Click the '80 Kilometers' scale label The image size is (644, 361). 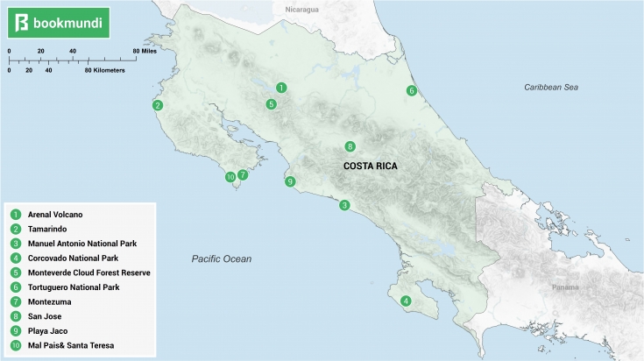coord(105,70)
